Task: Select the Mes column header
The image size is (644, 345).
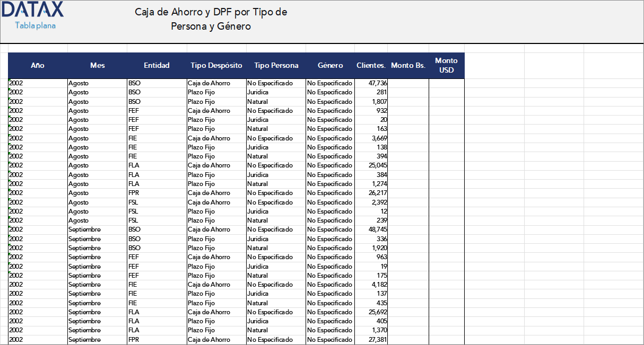Action: pyautogui.click(x=97, y=66)
